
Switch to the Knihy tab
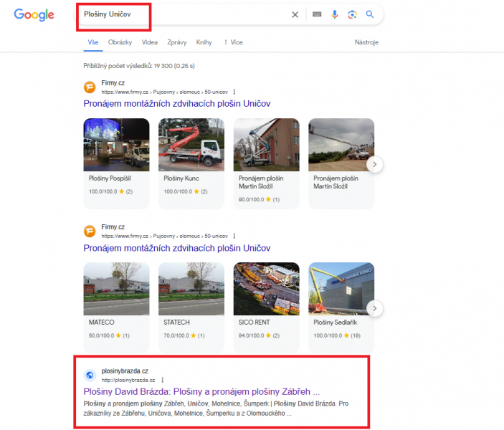(204, 42)
